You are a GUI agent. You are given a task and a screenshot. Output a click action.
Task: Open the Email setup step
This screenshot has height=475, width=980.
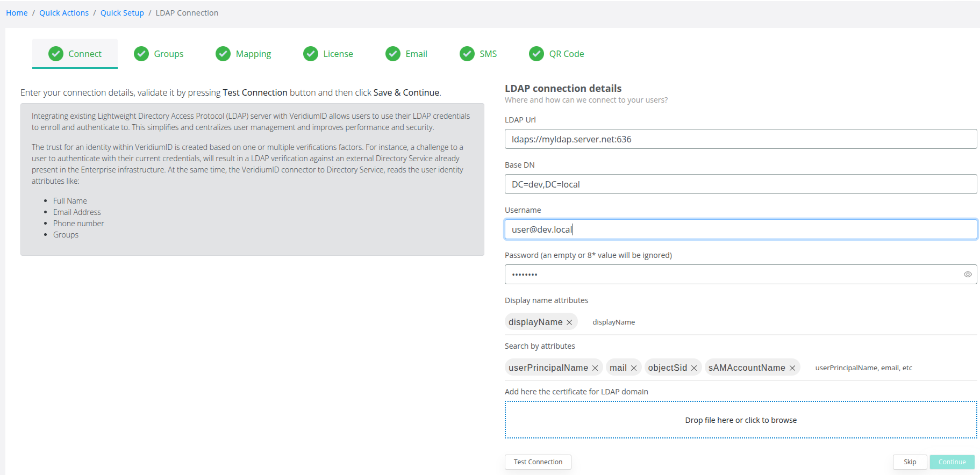pos(406,54)
